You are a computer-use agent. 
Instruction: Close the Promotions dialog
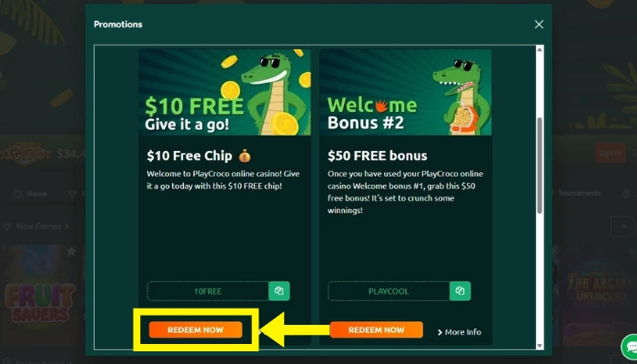tap(539, 25)
